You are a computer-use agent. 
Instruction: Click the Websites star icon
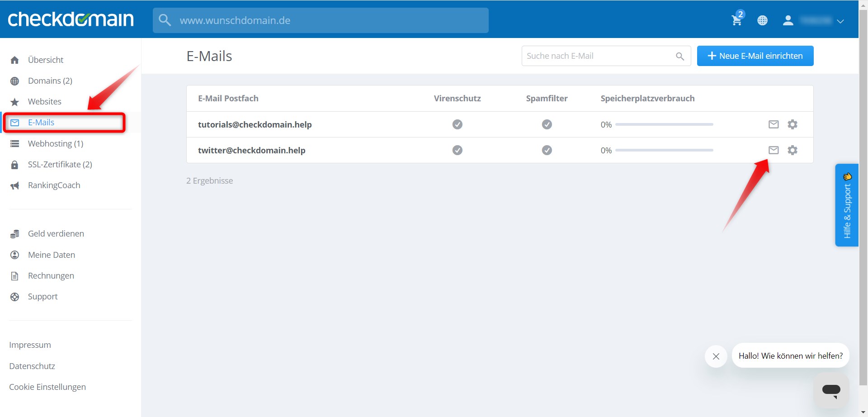coord(14,102)
